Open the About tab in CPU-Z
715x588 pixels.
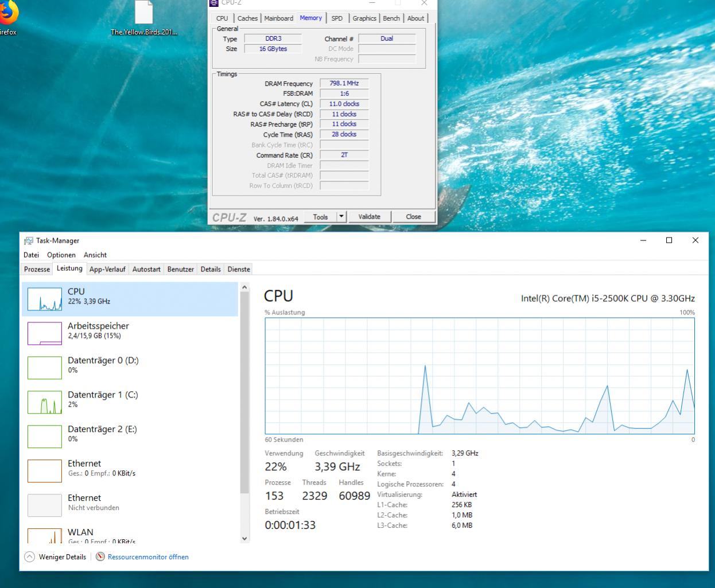(415, 18)
